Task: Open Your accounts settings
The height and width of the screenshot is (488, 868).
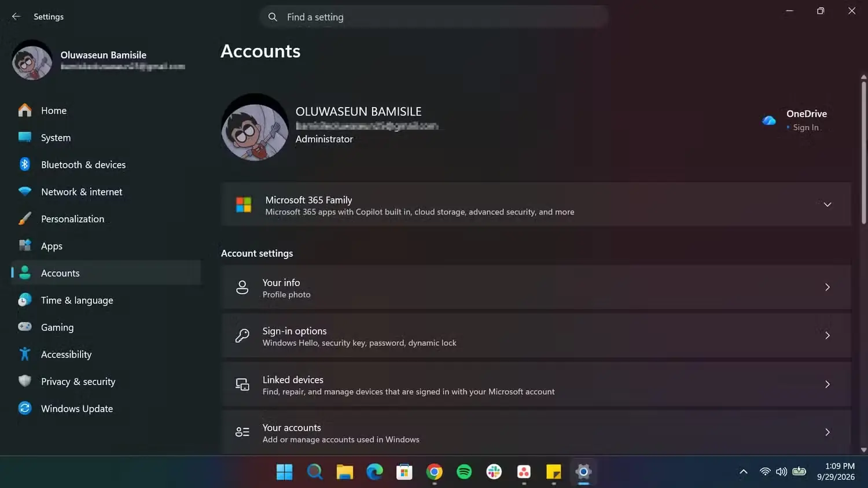Action: (x=536, y=432)
